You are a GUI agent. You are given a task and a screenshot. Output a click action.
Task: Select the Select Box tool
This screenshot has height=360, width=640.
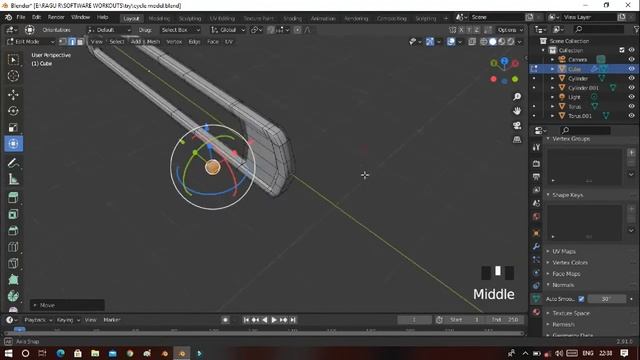[x=13, y=60]
